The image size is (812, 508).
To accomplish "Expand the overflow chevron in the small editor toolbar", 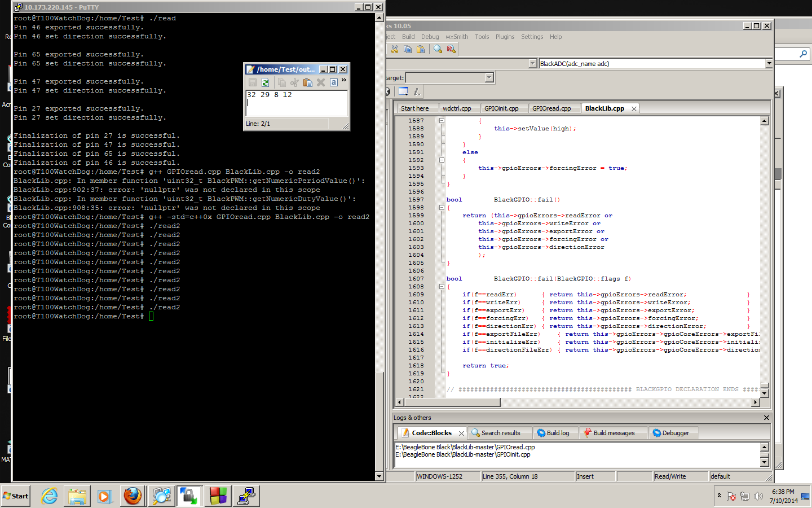I will point(343,81).
